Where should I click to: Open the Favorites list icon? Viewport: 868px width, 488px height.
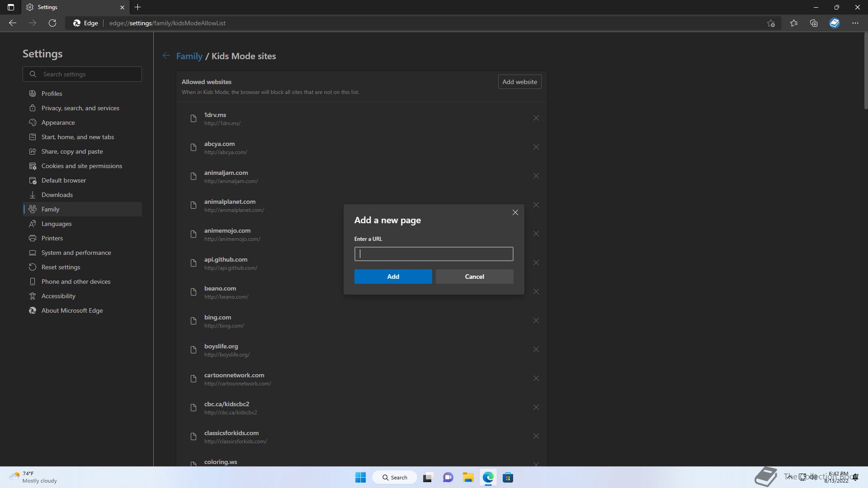coord(793,23)
